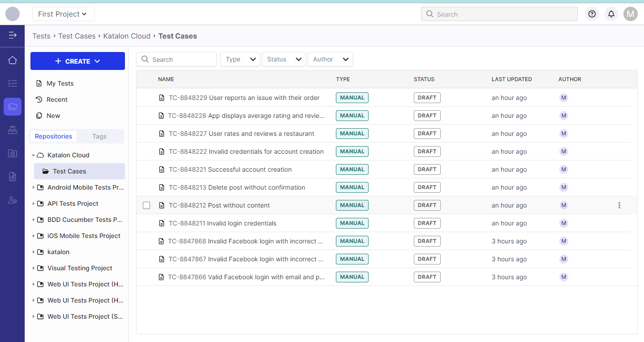Image resolution: width=644 pixels, height=342 pixels.
Task: Open TC-8848229 User reports an issue test case
Action: tap(244, 98)
